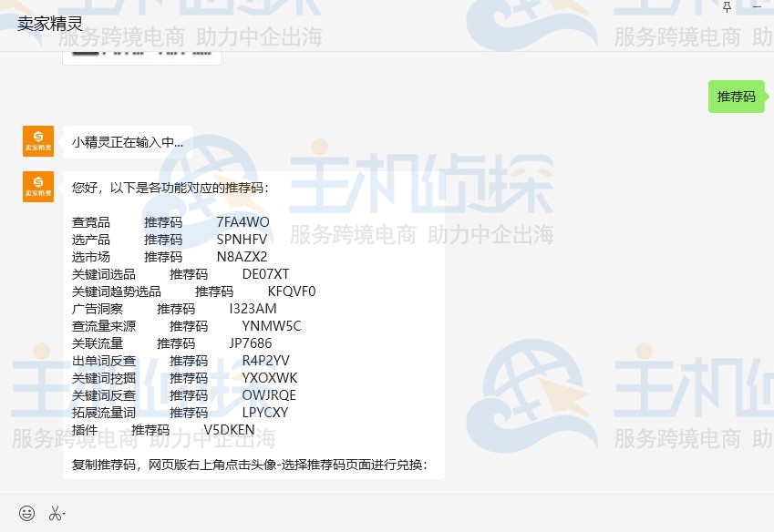
Task: Select the 7FA4WO code for 查竞品
Action: (x=244, y=222)
